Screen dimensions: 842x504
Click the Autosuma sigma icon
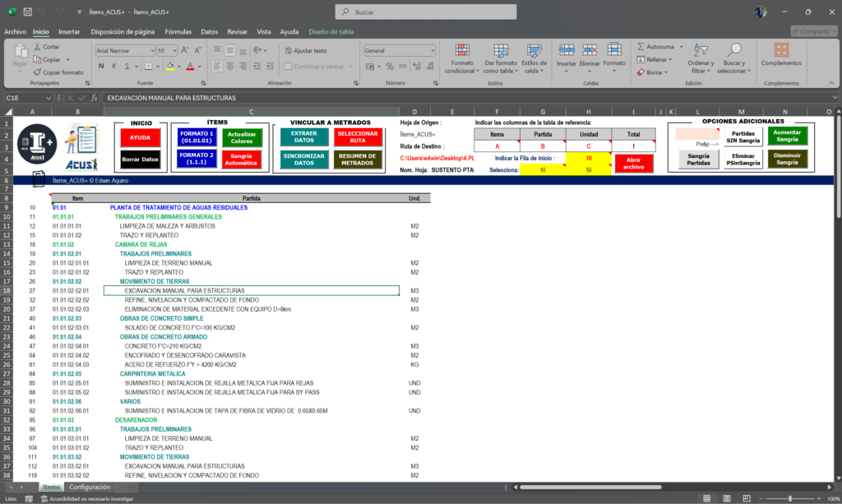[x=641, y=47]
